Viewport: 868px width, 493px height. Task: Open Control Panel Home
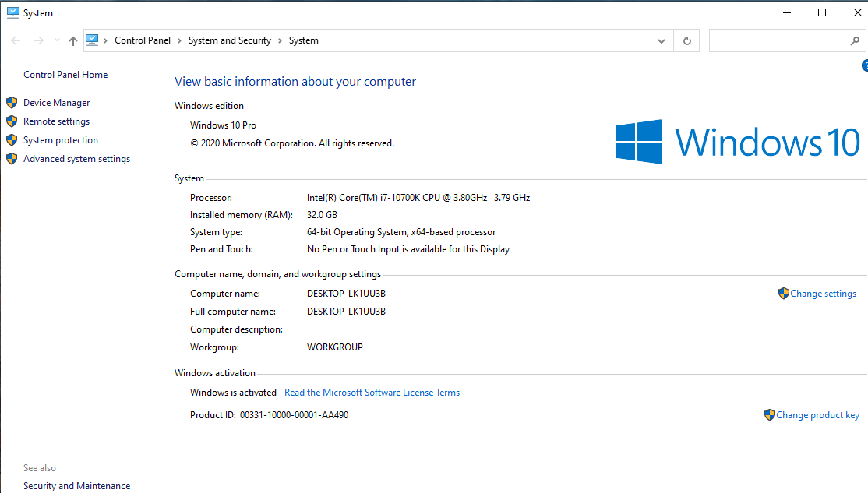tap(65, 75)
